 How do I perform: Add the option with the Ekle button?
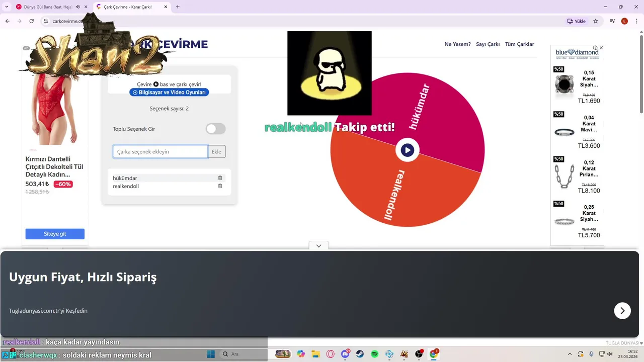216,151
